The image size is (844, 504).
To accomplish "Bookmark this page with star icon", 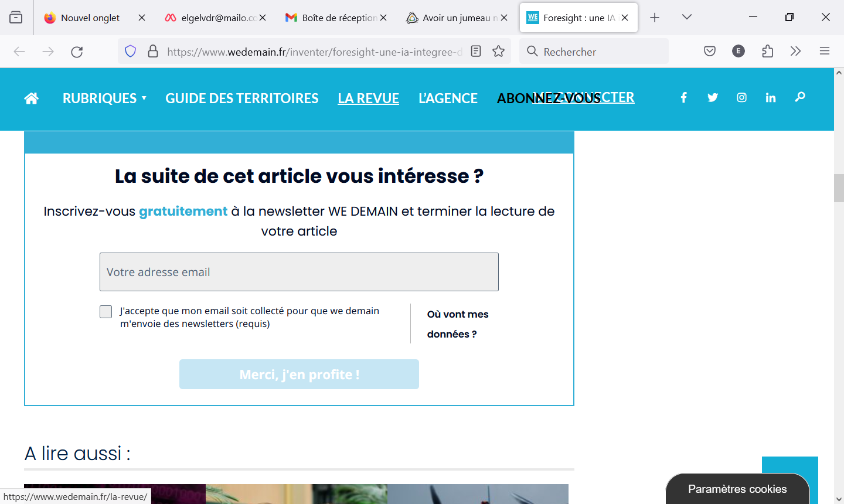I will pos(499,52).
